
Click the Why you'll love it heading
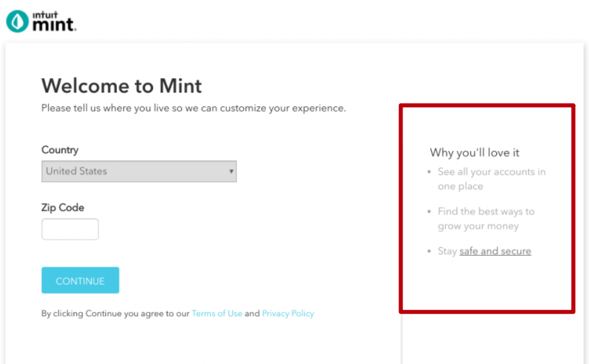pyautogui.click(x=474, y=153)
